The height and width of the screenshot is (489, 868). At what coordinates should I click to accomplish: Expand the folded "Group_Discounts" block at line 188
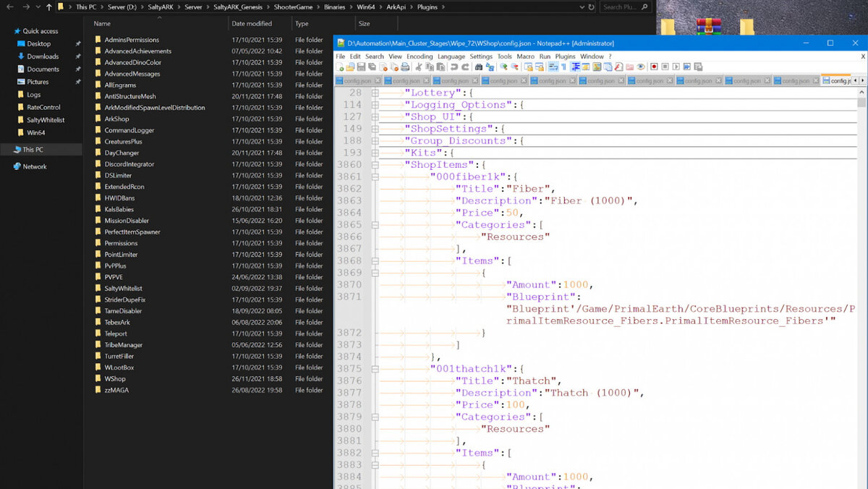pyautogui.click(x=375, y=141)
